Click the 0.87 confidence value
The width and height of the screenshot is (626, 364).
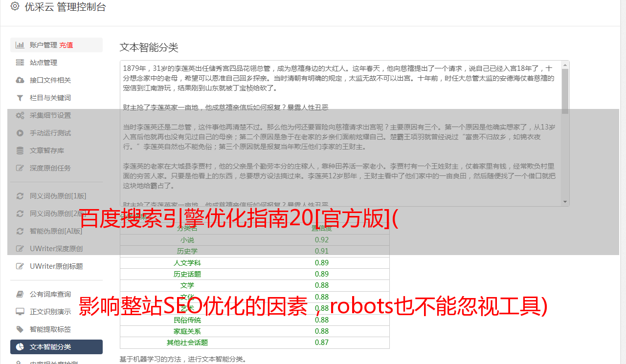[x=322, y=343]
